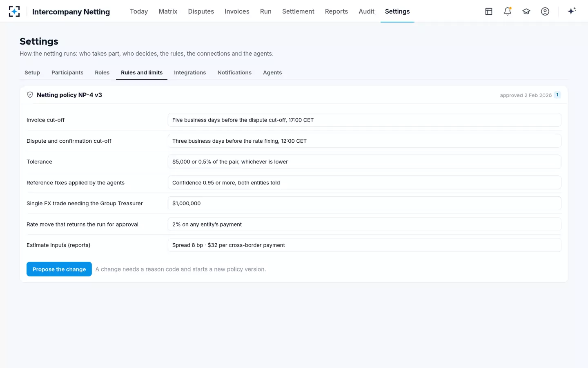Screen dimensions: 588x368
Task: Click the Estimate inputs (reports) label
Action: (x=58, y=245)
